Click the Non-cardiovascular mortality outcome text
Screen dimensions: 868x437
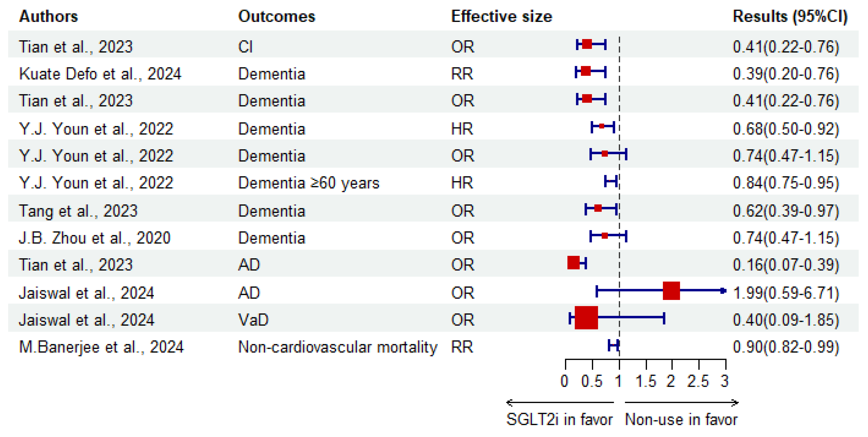338,347
